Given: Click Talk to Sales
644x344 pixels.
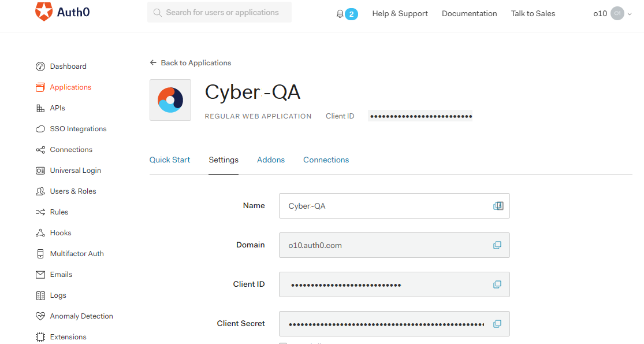Looking at the screenshot, I should (x=533, y=13).
